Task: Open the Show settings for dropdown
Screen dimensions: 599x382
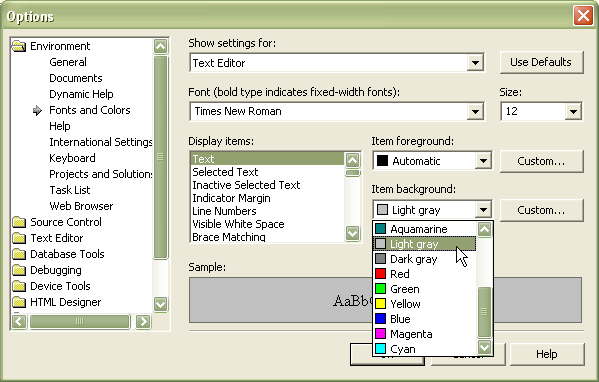Action: (x=475, y=63)
